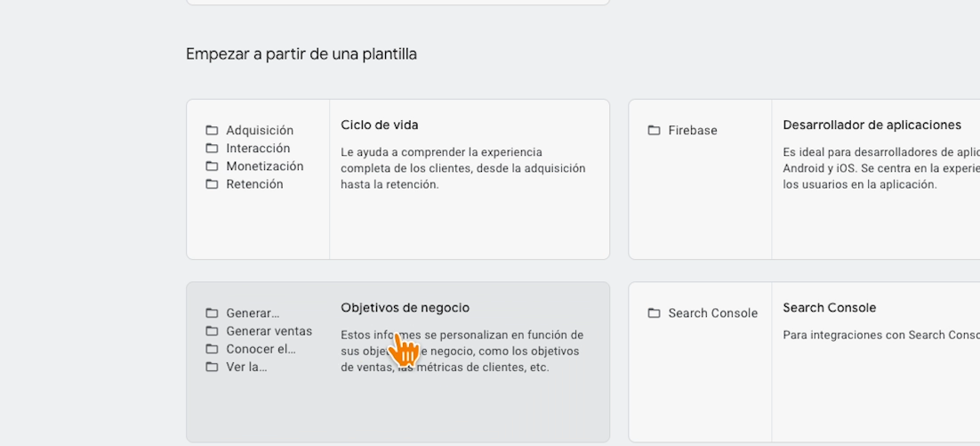
Task: Click the Retención folder icon
Action: click(212, 184)
